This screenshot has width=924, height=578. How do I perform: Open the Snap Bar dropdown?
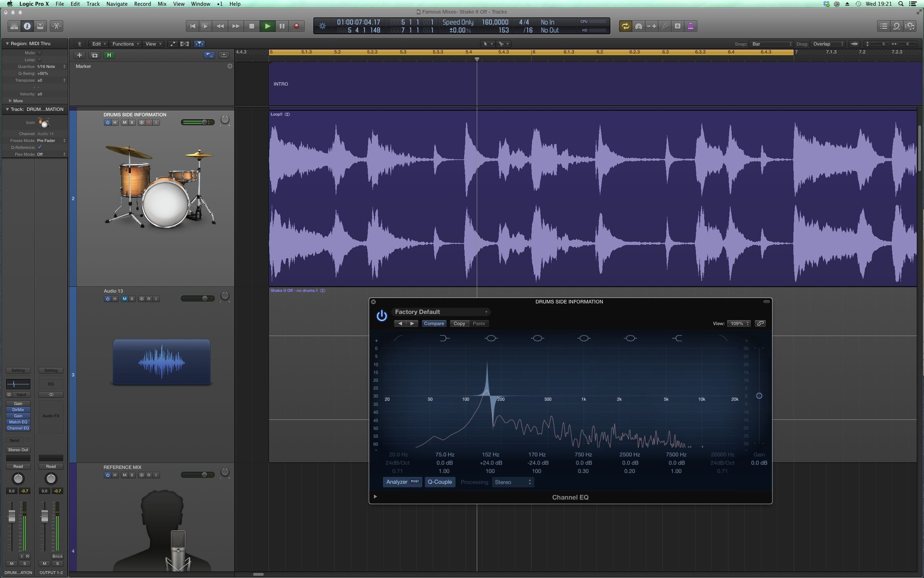tap(771, 44)
